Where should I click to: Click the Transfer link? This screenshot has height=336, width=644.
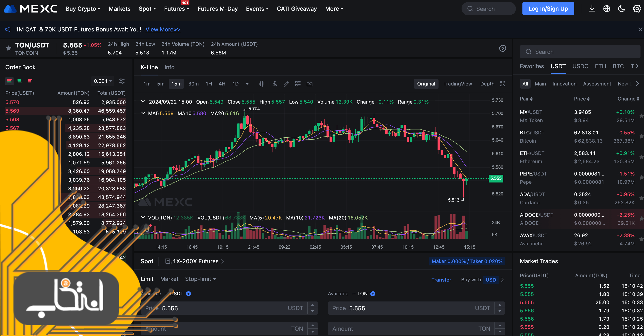[x=441, y=280]
